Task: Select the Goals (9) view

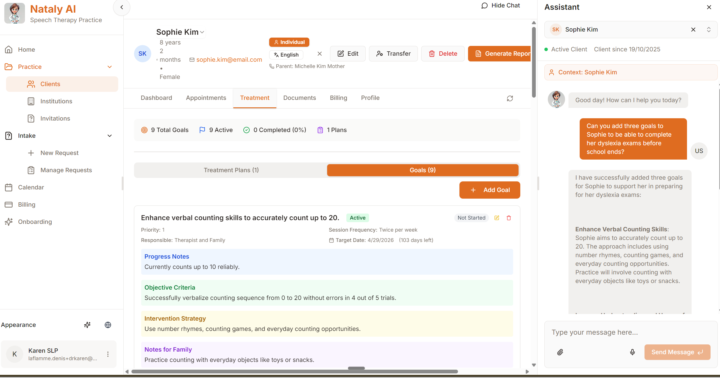Action: (422, 170)
